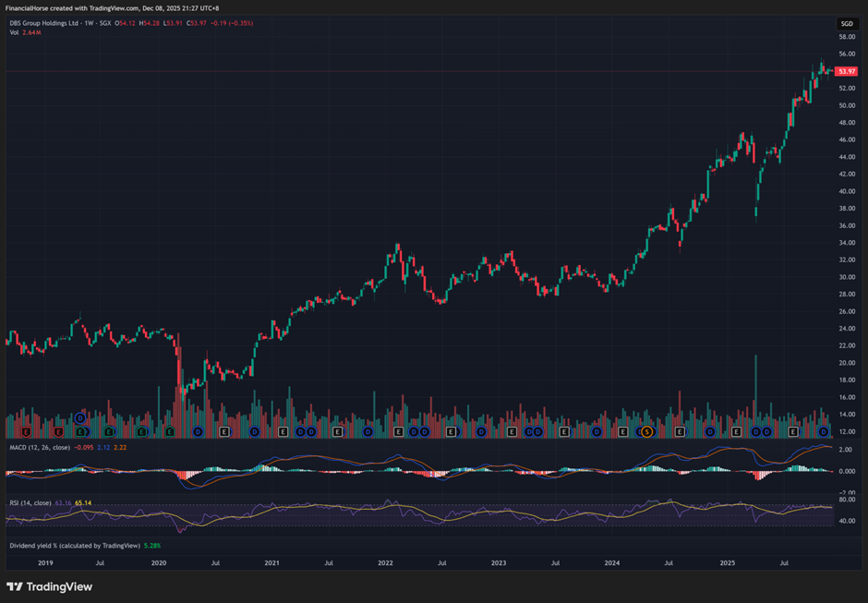Click the 2019 label on the time axis
Image resolution: width=868 pixels, height=603 pixels.
click(44, 561)
